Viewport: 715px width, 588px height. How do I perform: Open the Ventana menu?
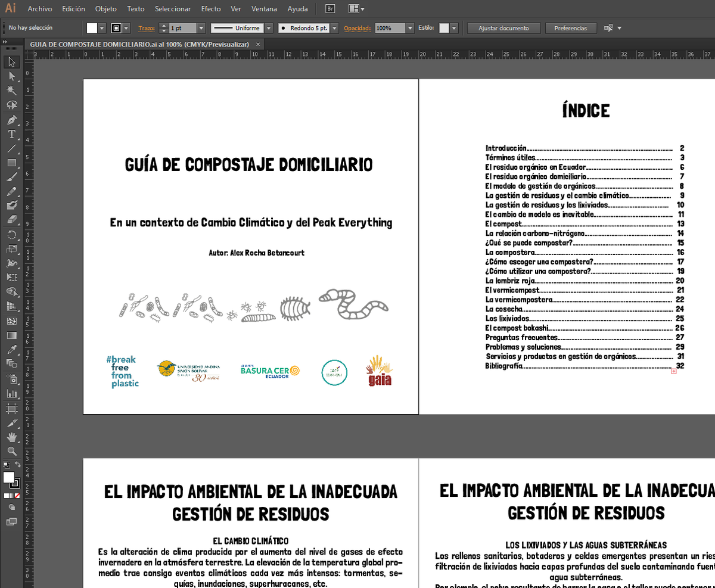click(x=264, y=9)
